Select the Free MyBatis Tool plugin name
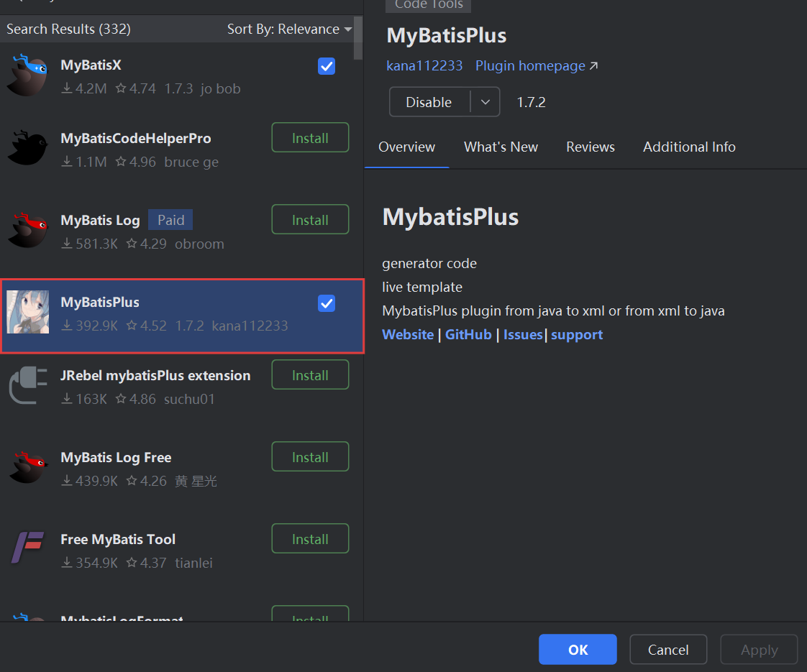Image resolution: width=807 pixels, height=672 pixels. pos(118,539)
